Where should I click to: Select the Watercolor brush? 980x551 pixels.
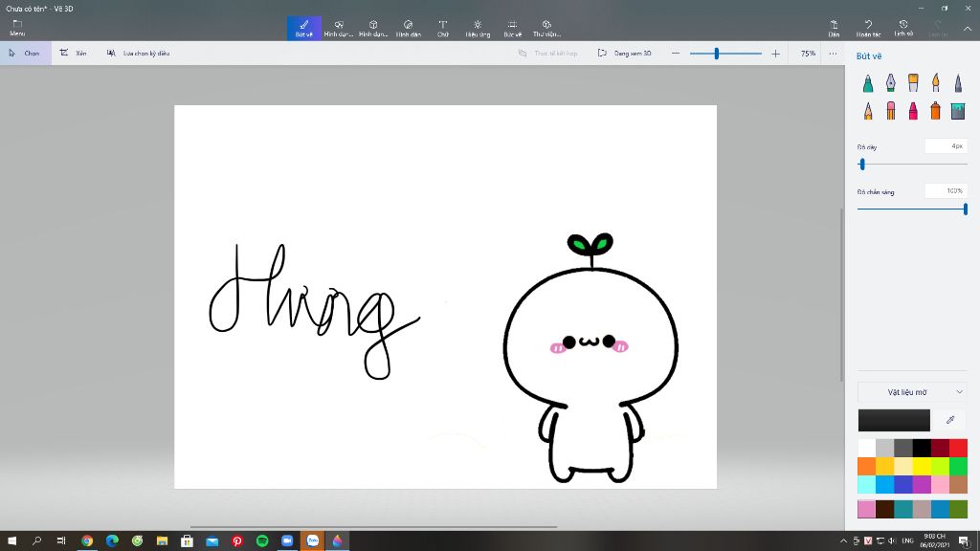pyautogui.click(x=936, y=83)
